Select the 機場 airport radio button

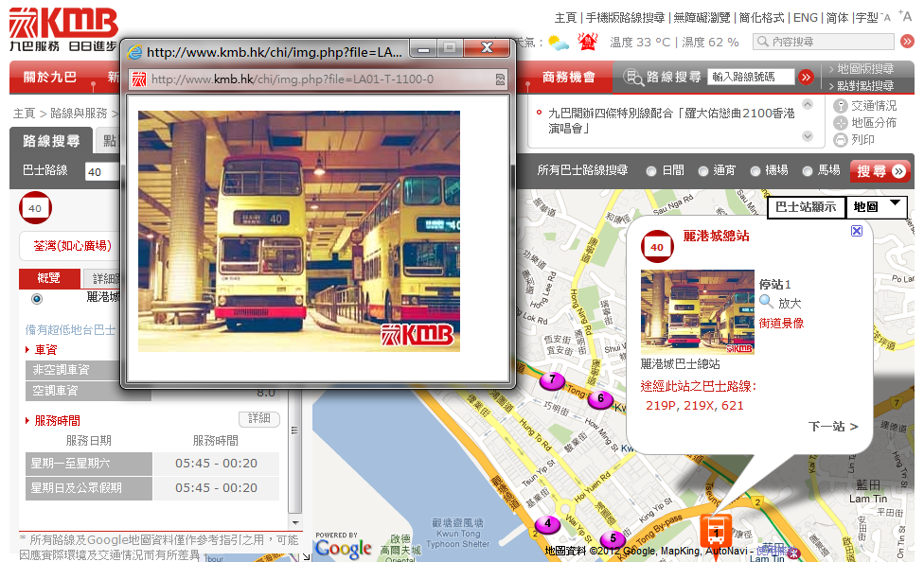(x=755, y=171)
